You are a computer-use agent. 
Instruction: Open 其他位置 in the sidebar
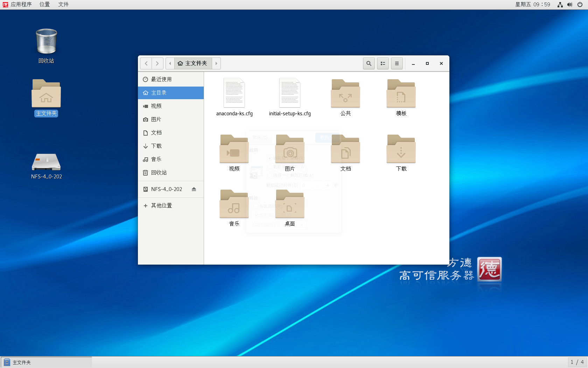[x=171, y=205]
